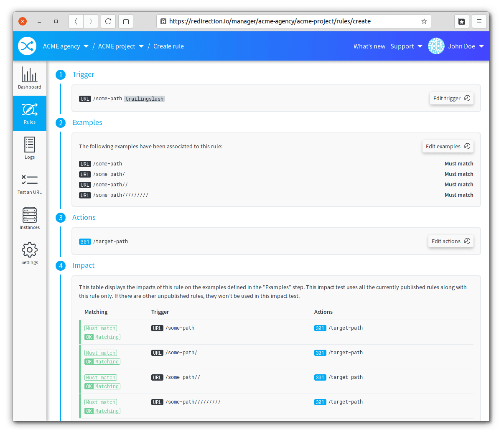Image resolution: width=504 pixels, height=437 pixels.
Task: Open the saved bookmarks box icon
Action: pyautogui.click(x=461, y=21)
